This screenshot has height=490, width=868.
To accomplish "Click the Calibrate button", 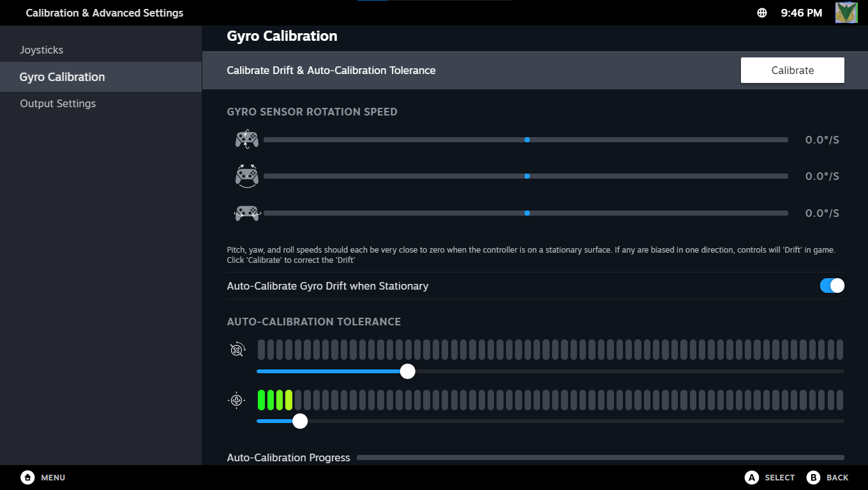I will tap(792, 70).
